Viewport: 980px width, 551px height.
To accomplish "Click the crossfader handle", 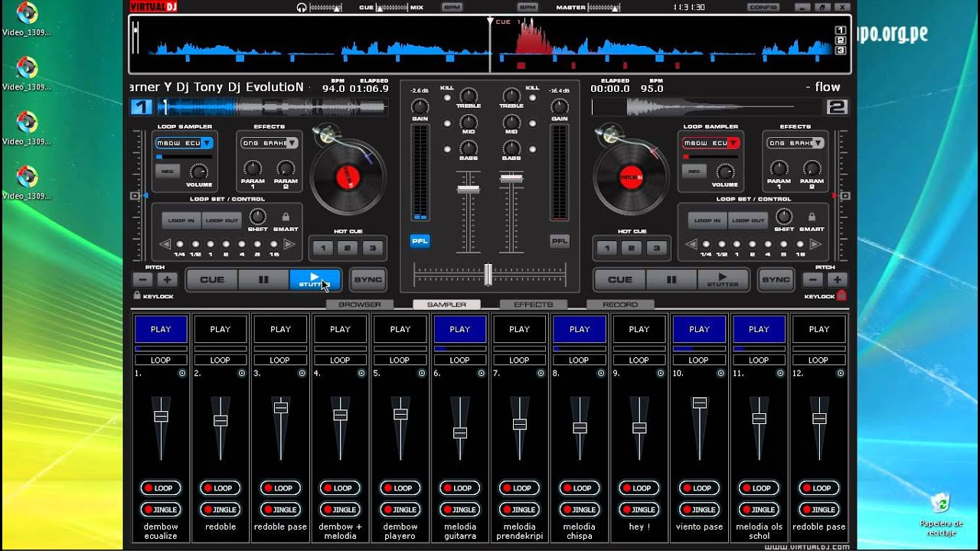I will click(x=488, y=274).
